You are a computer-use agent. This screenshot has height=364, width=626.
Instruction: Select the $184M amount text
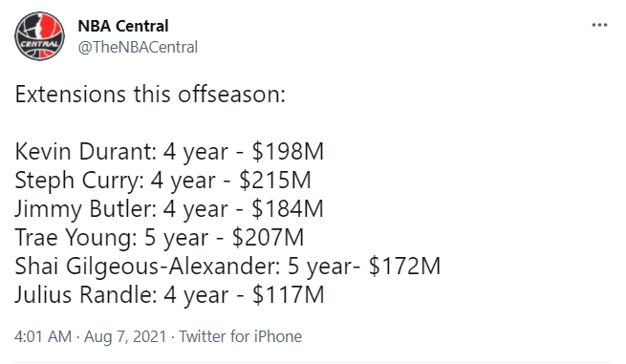tap(288, 209)
